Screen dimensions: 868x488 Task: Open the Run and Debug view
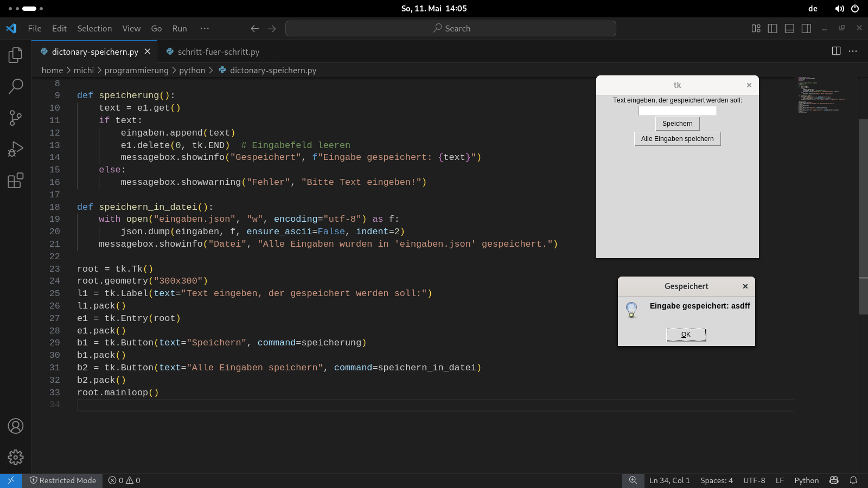click(15, 149)
